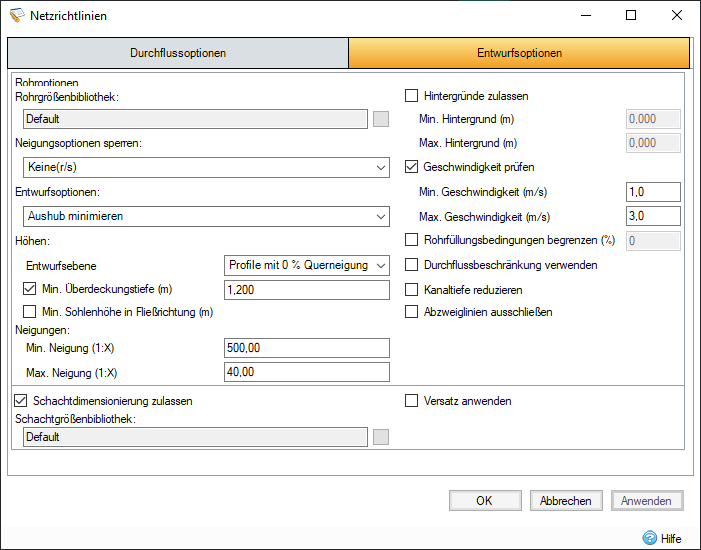Open the Schachtgrößenbibliothek browse button
701x550 pixels.
click(x=380, y=437)
